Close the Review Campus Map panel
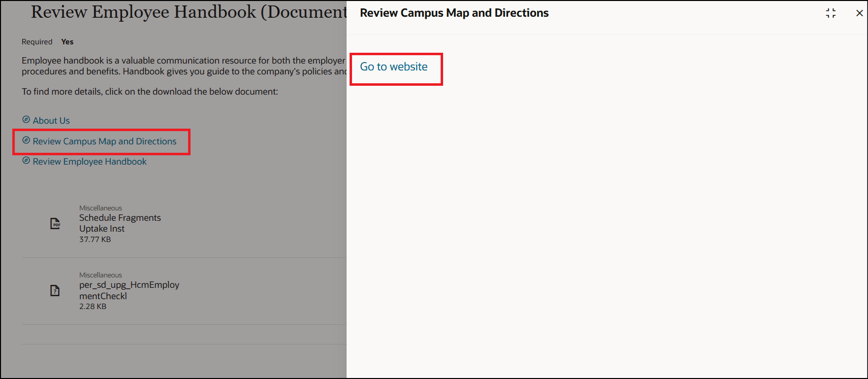 (859, 13)
